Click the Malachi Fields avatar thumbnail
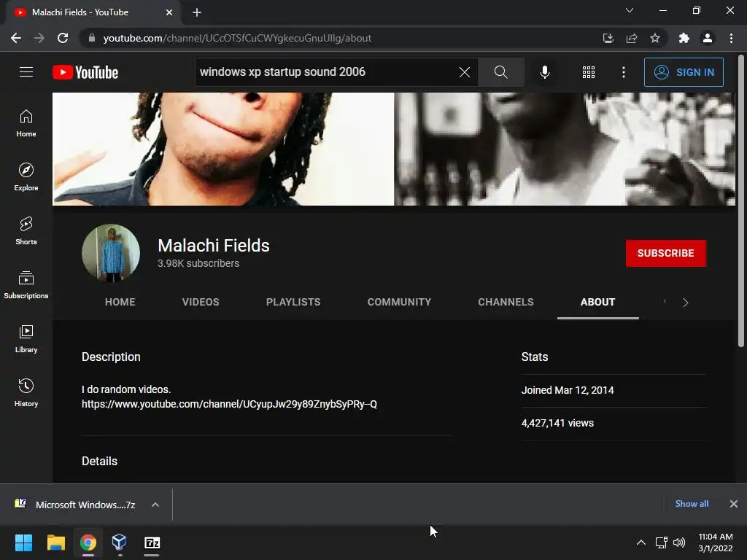Viewport: 747px width, 560px height. click(111, 253)
